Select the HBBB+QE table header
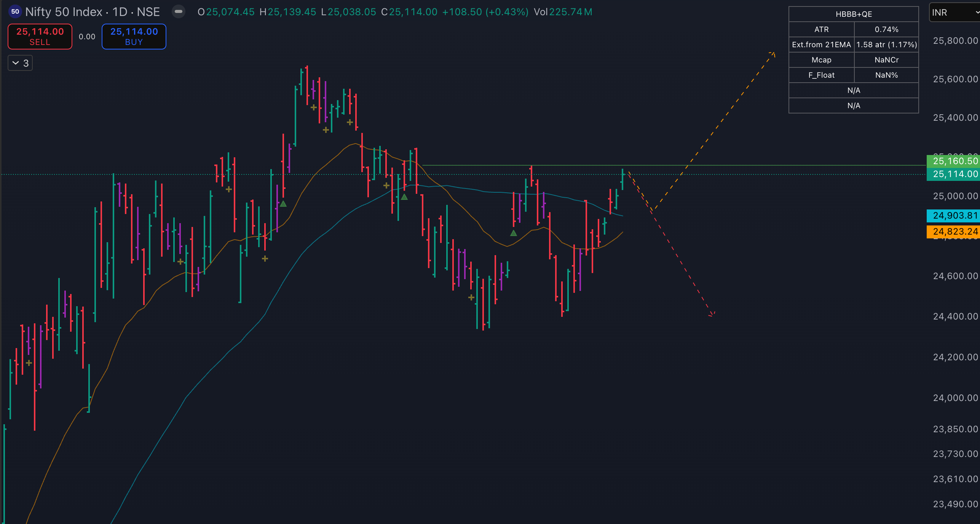The width and height of the screenshot is (980, 524). (x=853, y=14)
